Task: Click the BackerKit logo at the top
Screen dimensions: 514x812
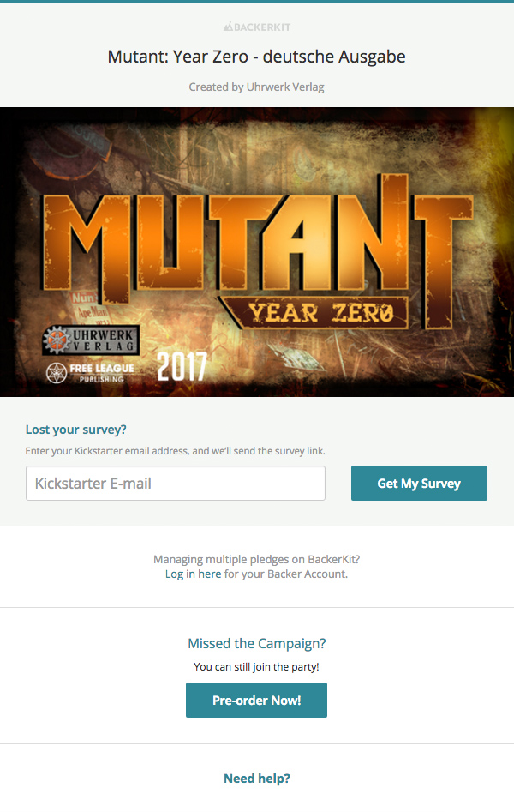Action: pos(257,27)
